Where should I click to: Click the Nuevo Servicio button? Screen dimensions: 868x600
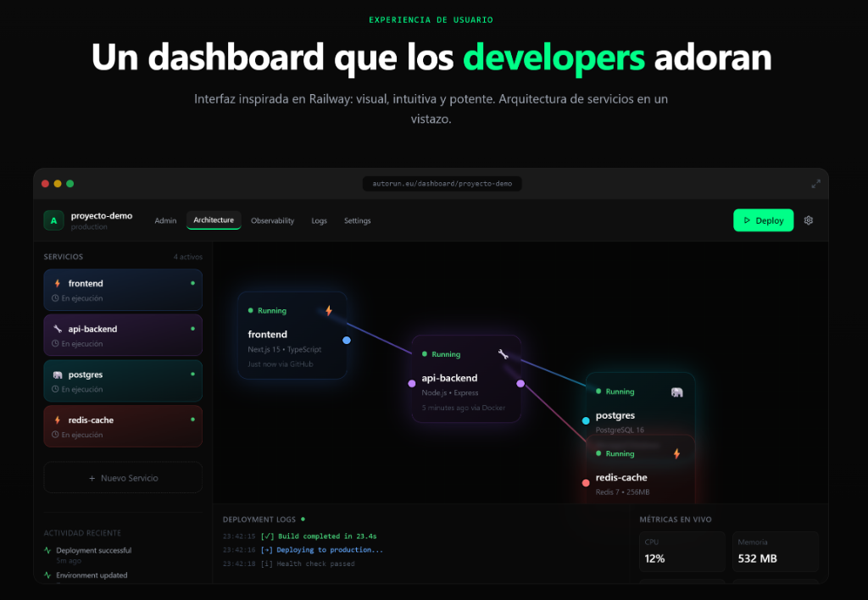pyautogui.click(x=123, y=478)
